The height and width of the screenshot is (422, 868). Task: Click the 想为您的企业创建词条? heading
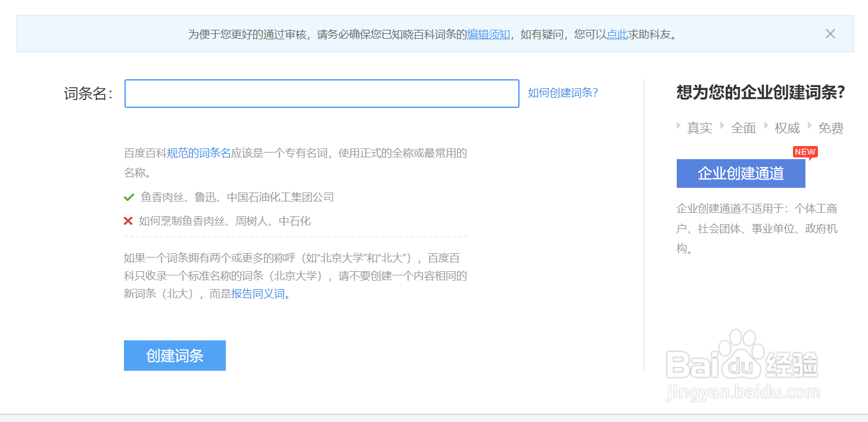tap(760, 92)
